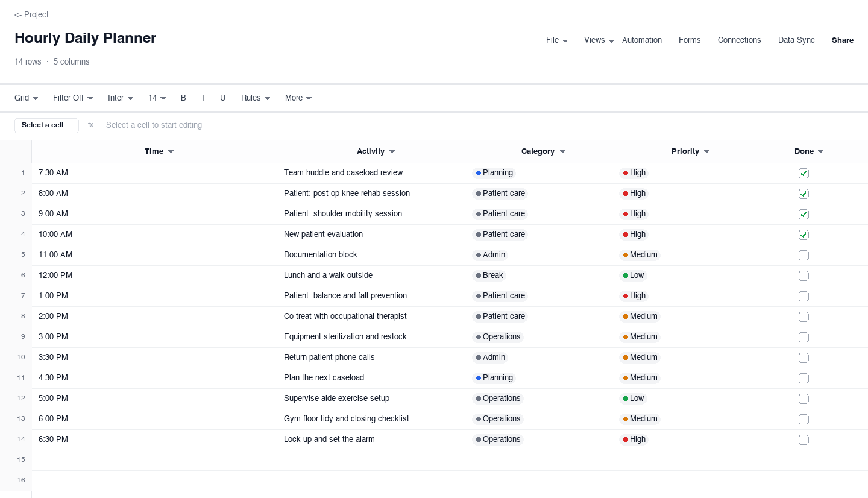Select row number 9 header

click(16, 337)
